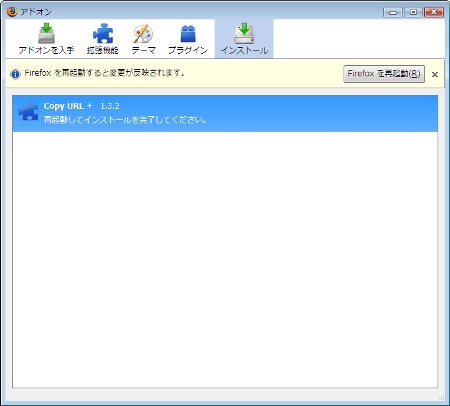Dismiss the restart notification with the X
This screenshot has width=450, height=406.
click(x=435, y=74)
